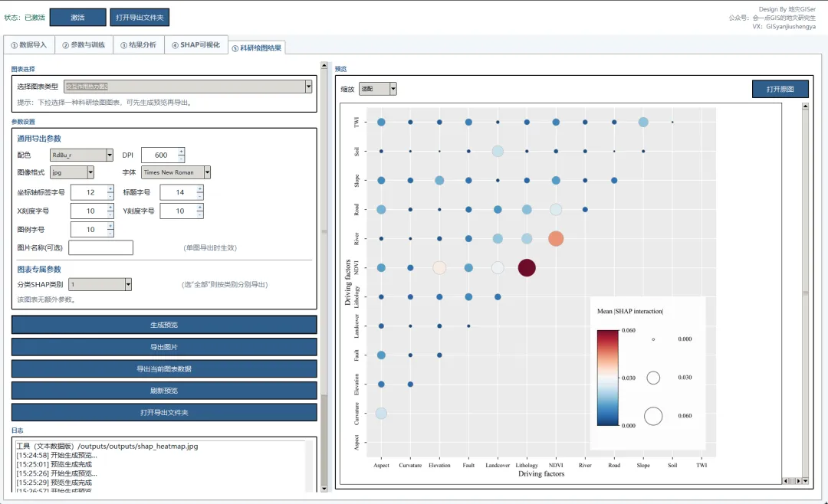Click the 生成预览 button
828x504 pixels.
pyautogui.click(x=164, y=325)
